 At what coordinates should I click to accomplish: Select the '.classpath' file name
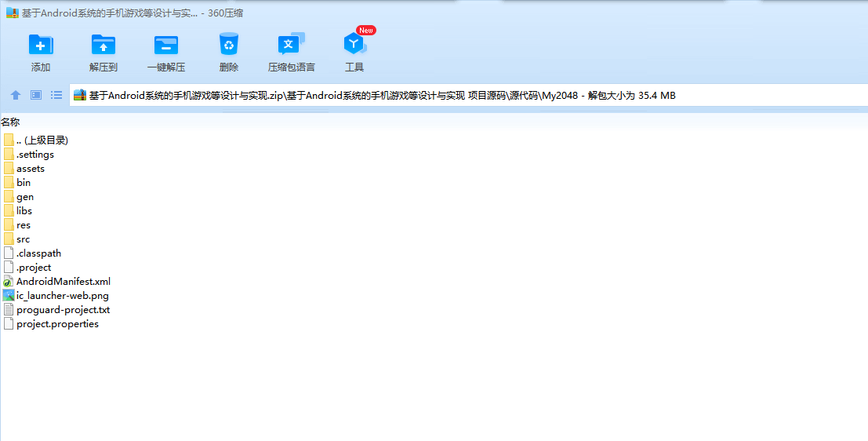[38, 253]
